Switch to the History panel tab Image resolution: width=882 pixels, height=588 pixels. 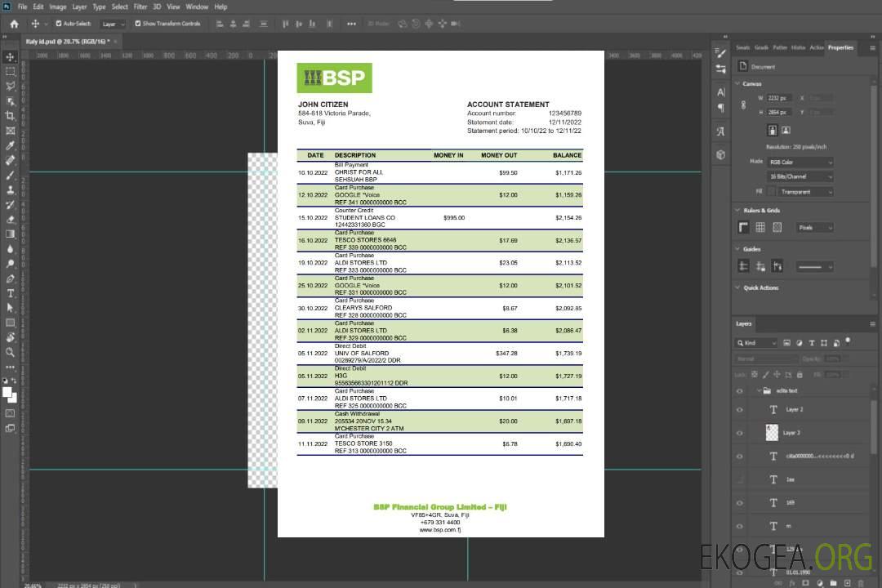pyautogui.click(x=798, y=47)
